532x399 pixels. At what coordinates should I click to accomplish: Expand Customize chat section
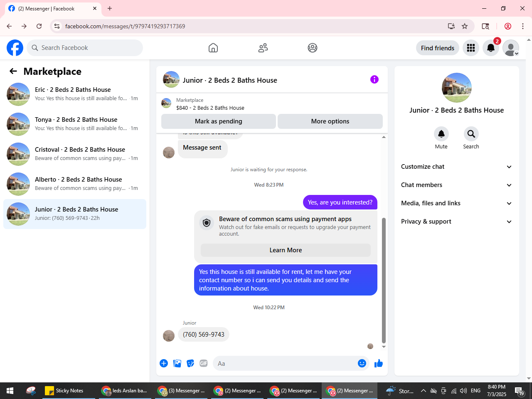(x=456, y=167)
